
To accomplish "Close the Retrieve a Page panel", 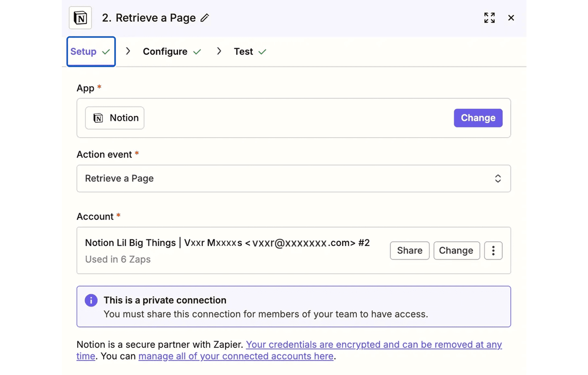I will [x=511, y=18].
